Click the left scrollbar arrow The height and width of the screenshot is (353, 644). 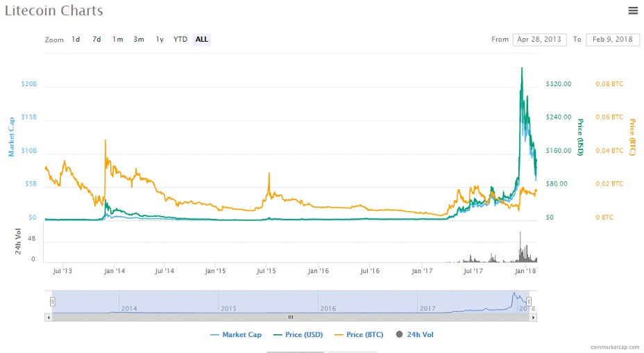(x=49, y=317)
